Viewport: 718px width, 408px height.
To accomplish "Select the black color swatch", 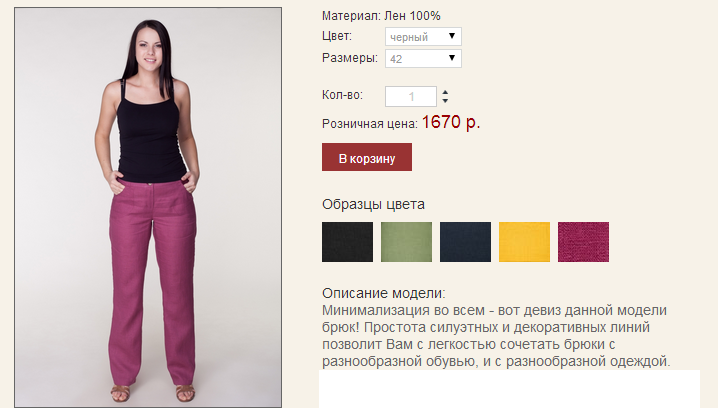I will pyautogui.click(x=348, y=242).
